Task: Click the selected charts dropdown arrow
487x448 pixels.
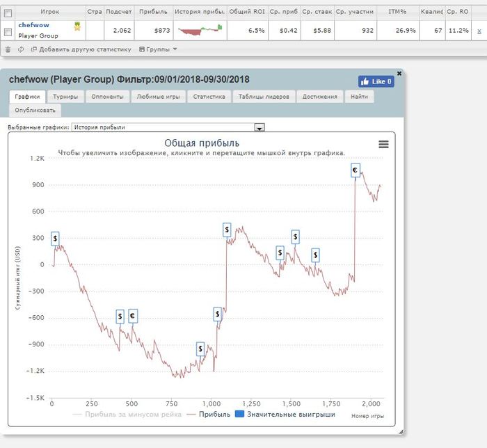Action: [260, 127]
